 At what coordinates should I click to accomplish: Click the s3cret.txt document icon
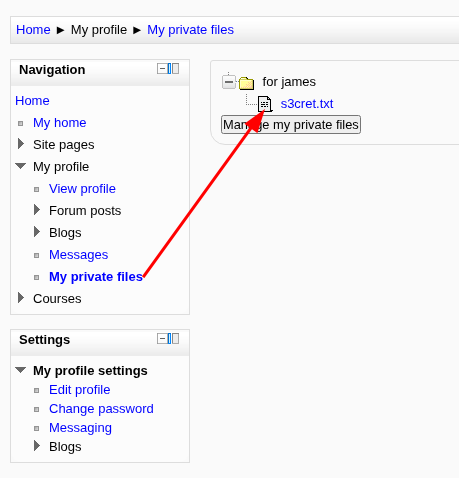(x=265, y=104)
